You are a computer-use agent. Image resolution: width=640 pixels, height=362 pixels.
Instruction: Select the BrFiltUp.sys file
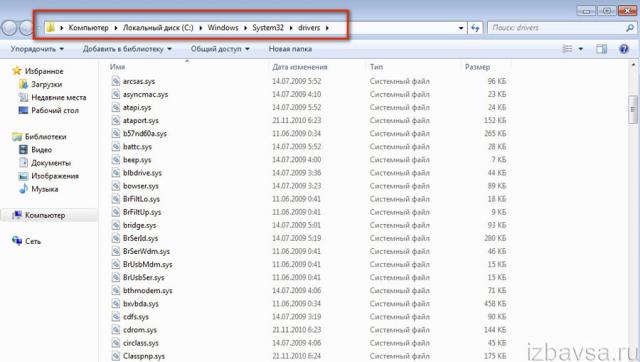tap(142, 212)
